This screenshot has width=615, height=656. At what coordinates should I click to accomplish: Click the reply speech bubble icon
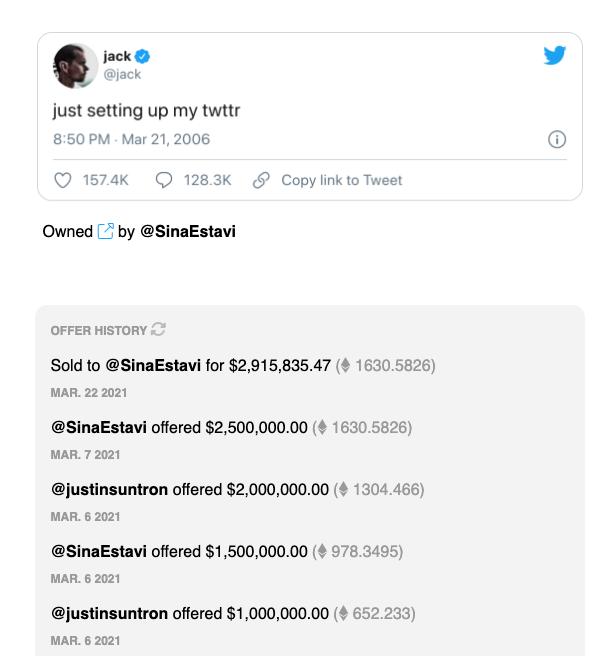tap(165, 180)
